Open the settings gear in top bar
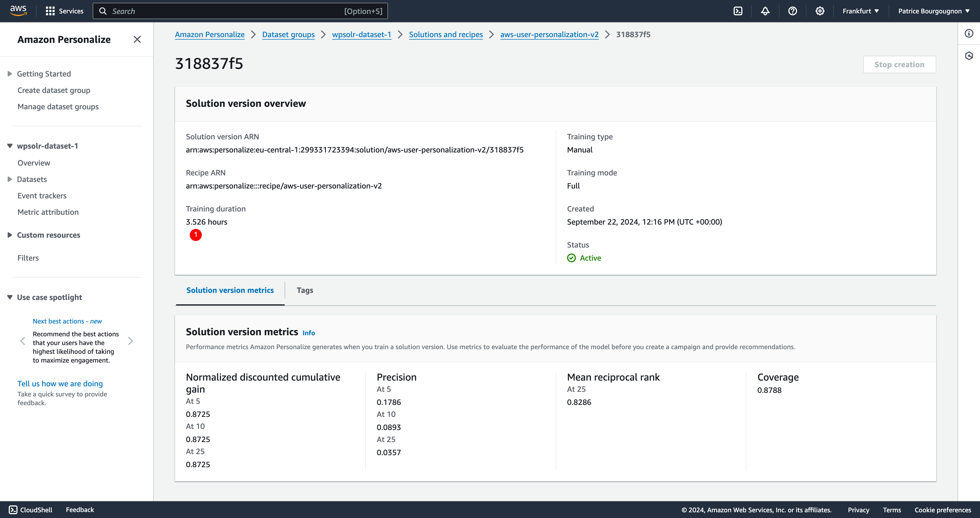 pos(820,11)
